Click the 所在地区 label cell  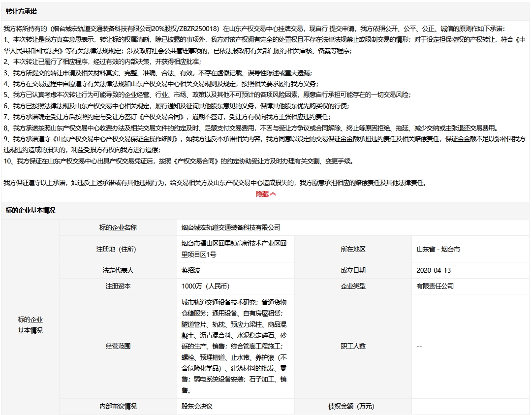tap(353, 249)
